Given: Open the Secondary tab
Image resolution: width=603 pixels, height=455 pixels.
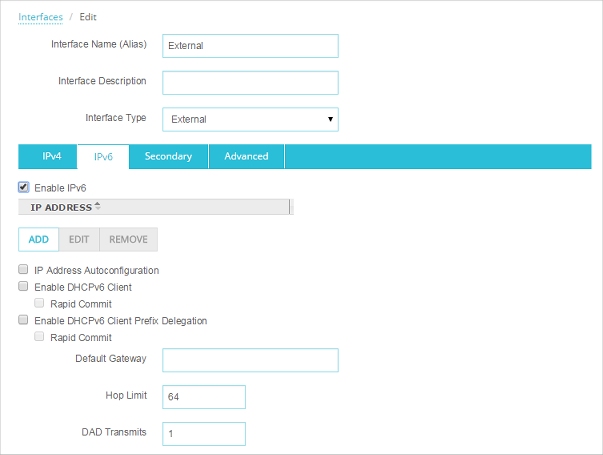Looking at the screenshot, I should (168, 156).
